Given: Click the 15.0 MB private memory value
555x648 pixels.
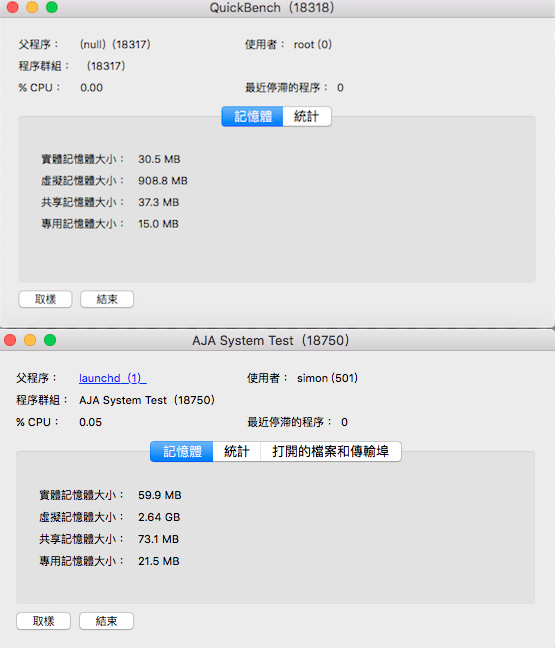Looking at the screenshot, I should pyautogui.click(x=158, y=224).
